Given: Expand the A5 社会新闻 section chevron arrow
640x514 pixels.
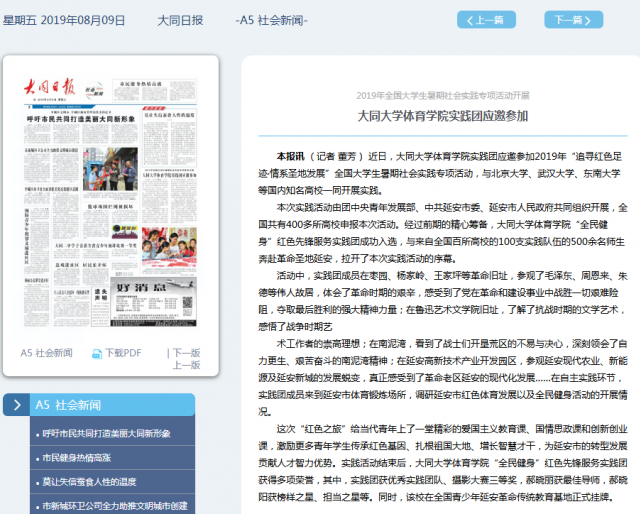Looking at the screenshot, I should click(18, 405).
